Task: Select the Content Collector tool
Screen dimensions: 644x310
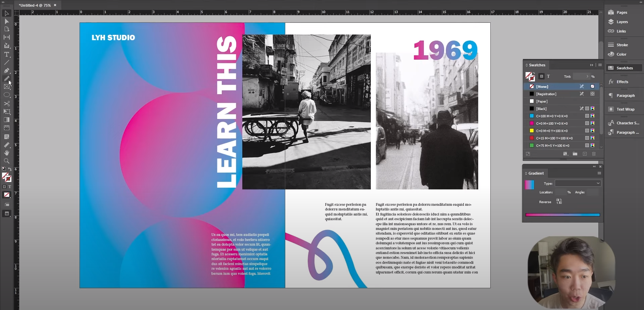Action: click(6, 46)
